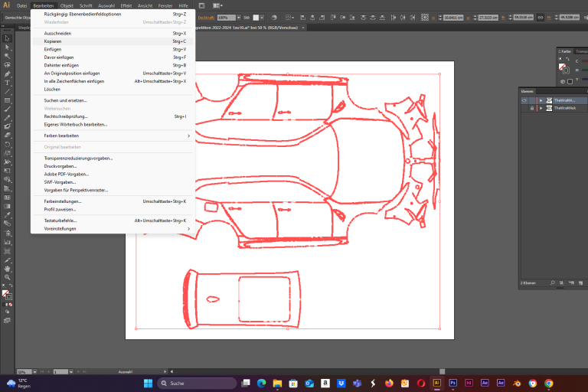The width and height of the screenshot is (588, 392).
Task: Select the Pen tool
Action: 7,74
